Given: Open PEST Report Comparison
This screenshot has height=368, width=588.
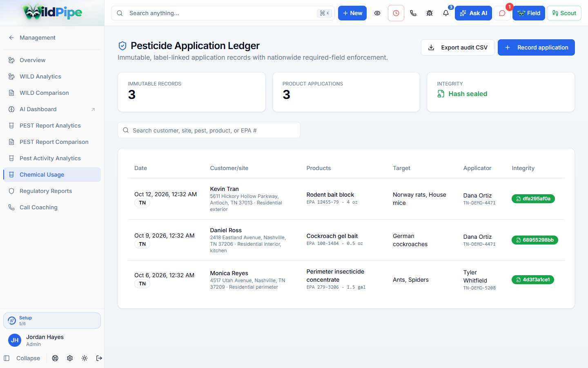Looking at the screenshot, I should tap(52, 142).
